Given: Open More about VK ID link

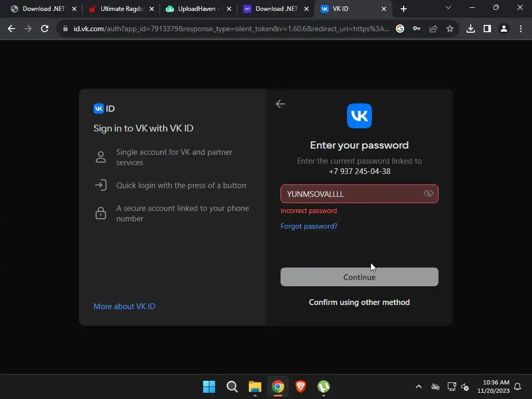Looking at the screenshot, I should coord(124,307).
